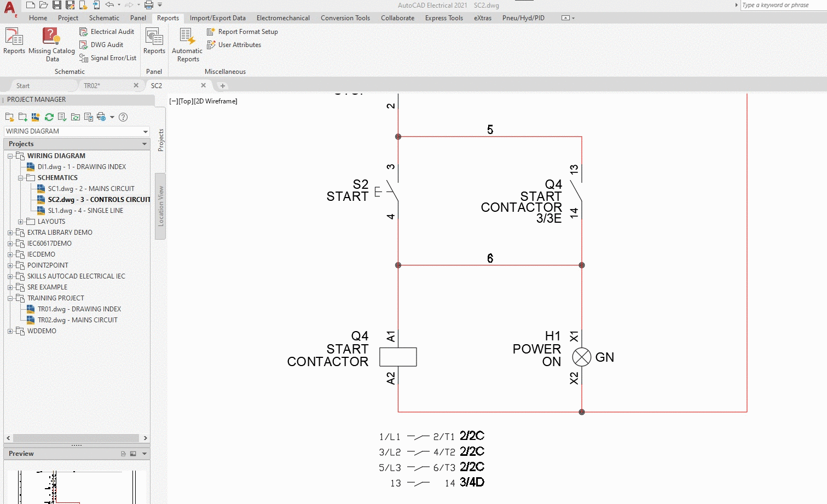Click Project Task List icon
This screenshot has width=827, height=504.
(62, 117)
